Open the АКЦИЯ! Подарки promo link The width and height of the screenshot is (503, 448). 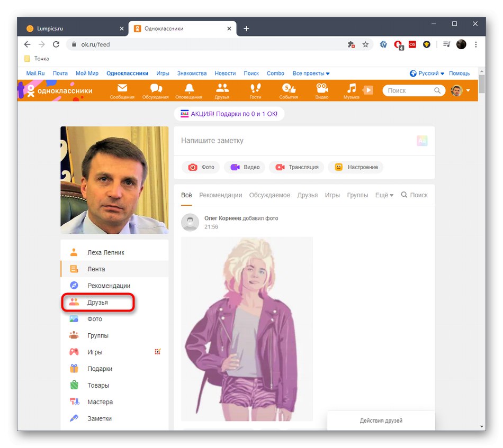229,114
